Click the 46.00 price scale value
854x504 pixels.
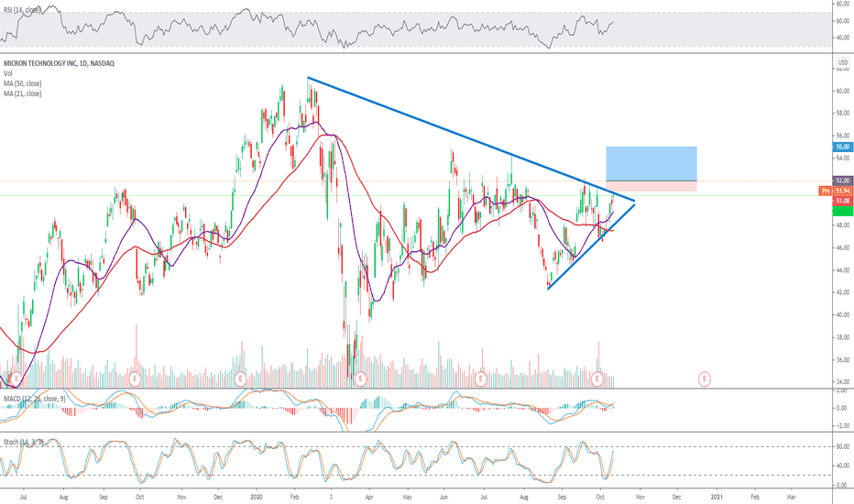pyautogui.click(x=843, y=247)
